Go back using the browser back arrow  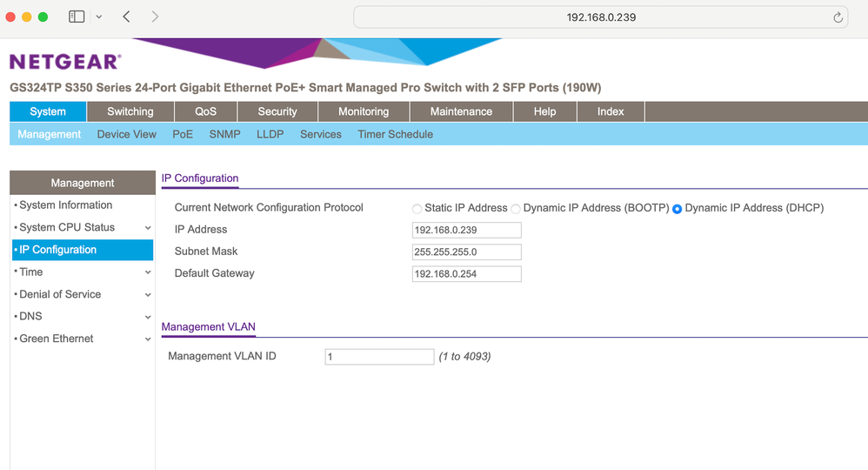(x=127, y=17)
